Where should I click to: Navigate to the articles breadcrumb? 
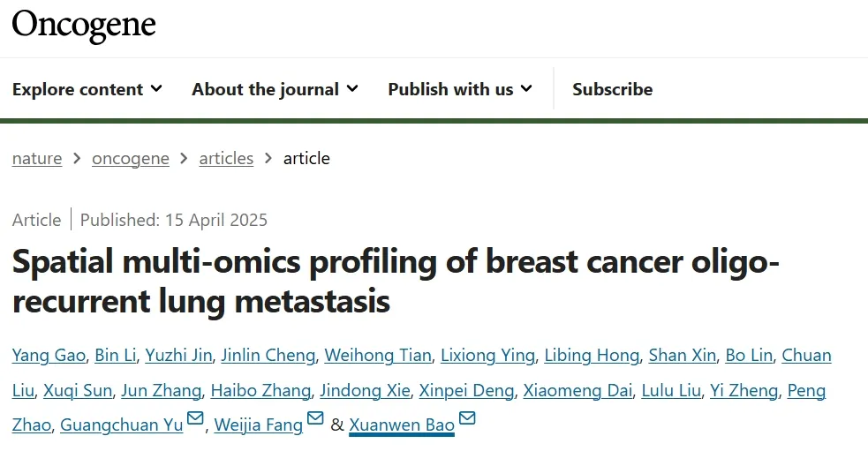point(226,159)
